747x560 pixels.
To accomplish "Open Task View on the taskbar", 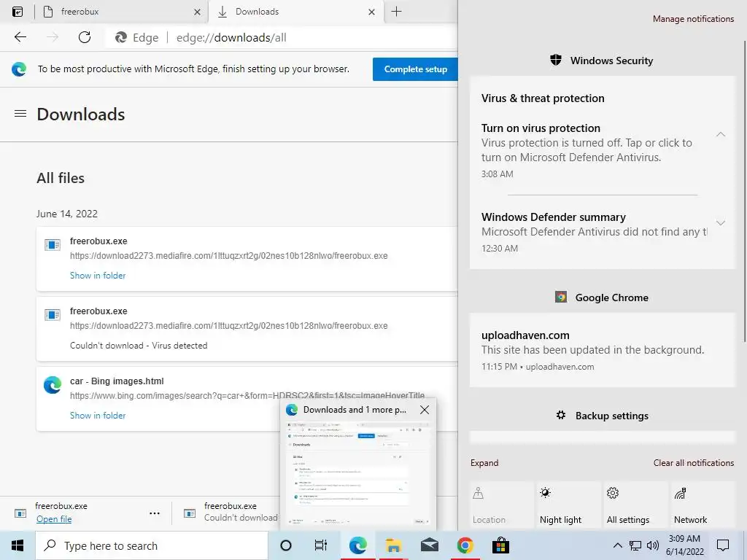I will 321,545.
